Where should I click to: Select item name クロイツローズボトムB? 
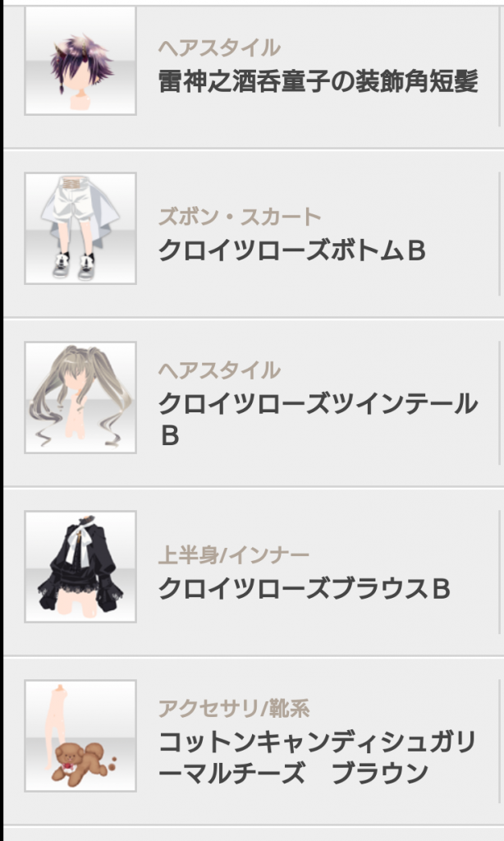[x=292, y=250]
